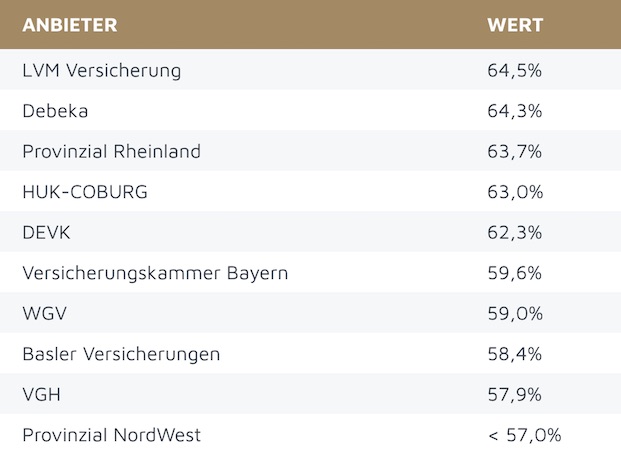Click the WERT column header
Image resolution: width=621 pixels, height=461 pixels.
[x=514, y=25]
